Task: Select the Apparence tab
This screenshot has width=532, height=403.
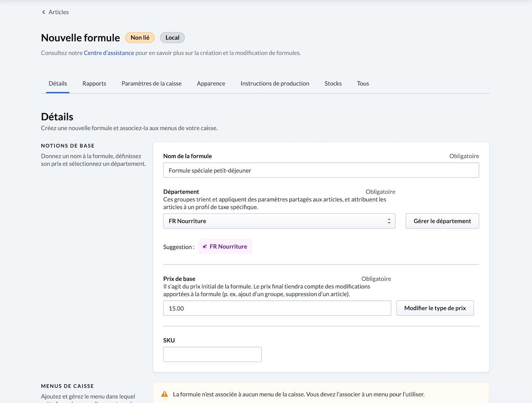Action: click(211, 84)
